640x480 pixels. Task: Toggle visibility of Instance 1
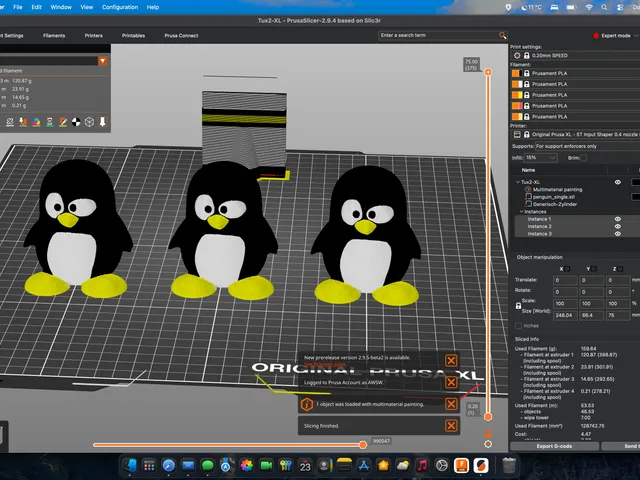click(x=618, y=219)
